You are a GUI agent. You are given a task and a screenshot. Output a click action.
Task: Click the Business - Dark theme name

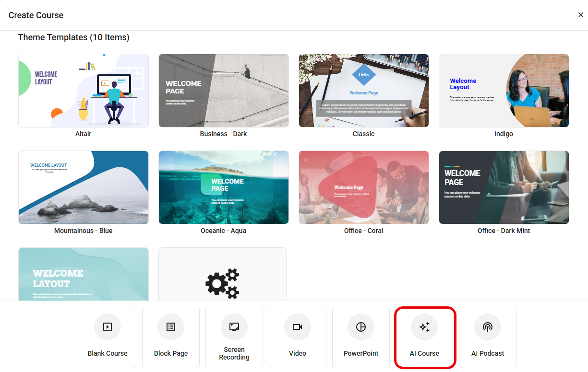coord(224,134)
